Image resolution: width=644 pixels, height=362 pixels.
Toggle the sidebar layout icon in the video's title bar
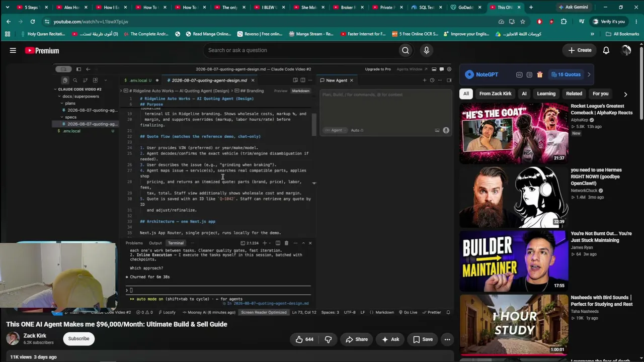(x=78, y=69)
